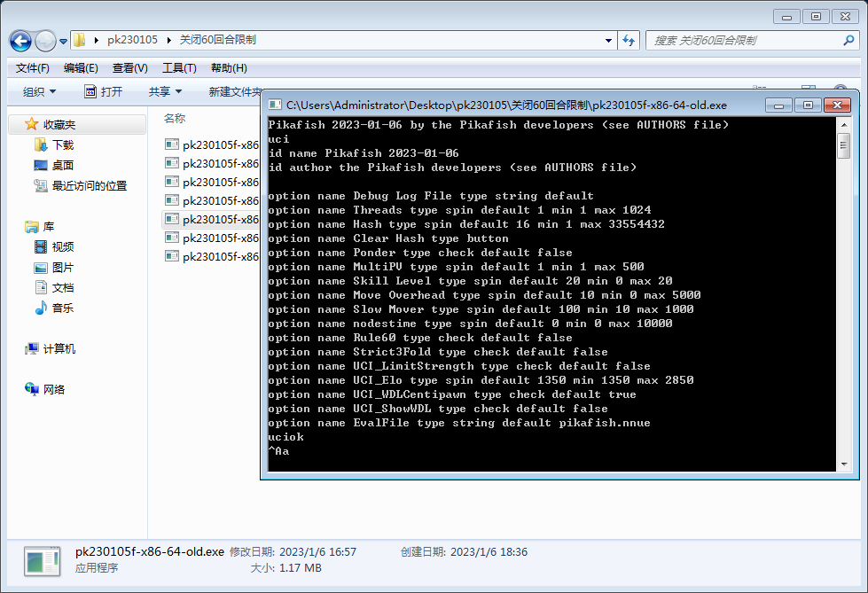868x593 pixels.
Task: Open the 编辑(E) menu
Action: click(81, 68)
